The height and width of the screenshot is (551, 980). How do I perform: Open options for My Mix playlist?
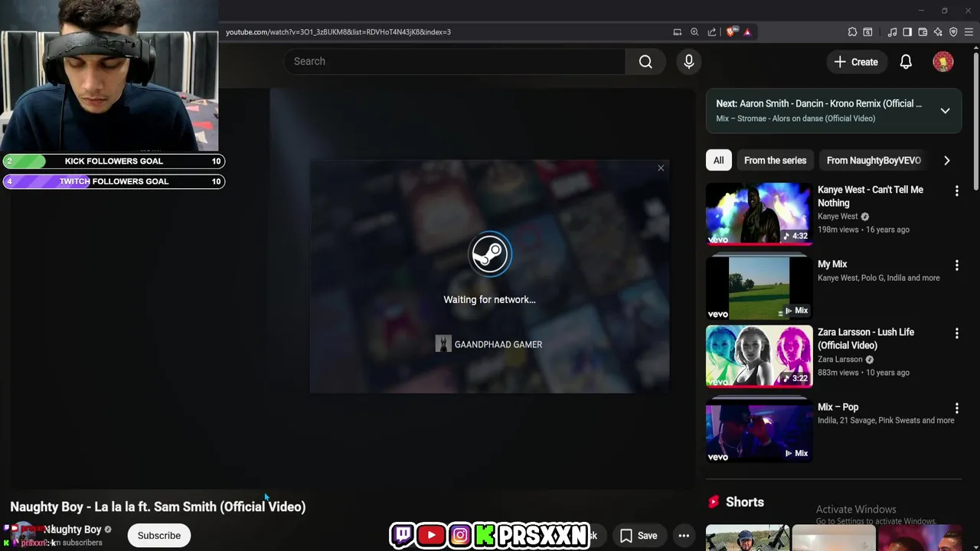point(956,265)
